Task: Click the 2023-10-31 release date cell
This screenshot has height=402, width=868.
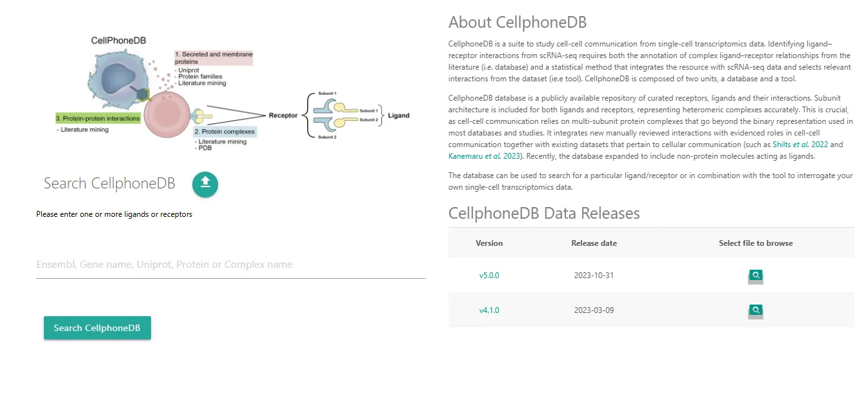Action: (x=594, y=276)
